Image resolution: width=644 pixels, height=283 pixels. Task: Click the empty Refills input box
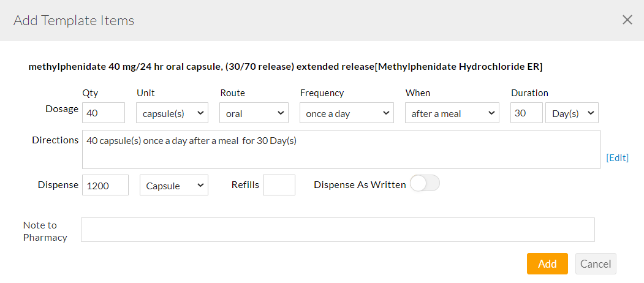[x=279, y=185]
